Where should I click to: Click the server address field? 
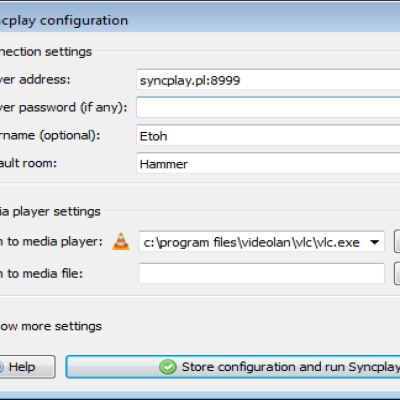(268, 80)
